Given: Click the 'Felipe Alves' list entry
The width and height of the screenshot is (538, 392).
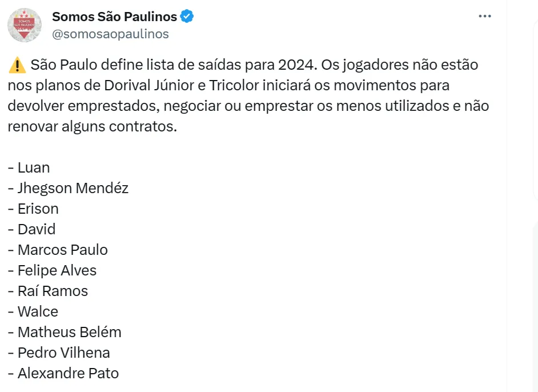Looking at the screenshot, I should (x=57, y=270).
